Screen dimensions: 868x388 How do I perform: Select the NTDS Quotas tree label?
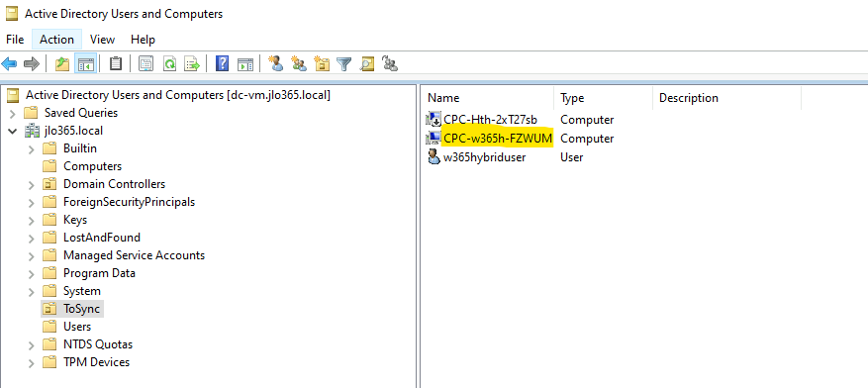point(98,344)
